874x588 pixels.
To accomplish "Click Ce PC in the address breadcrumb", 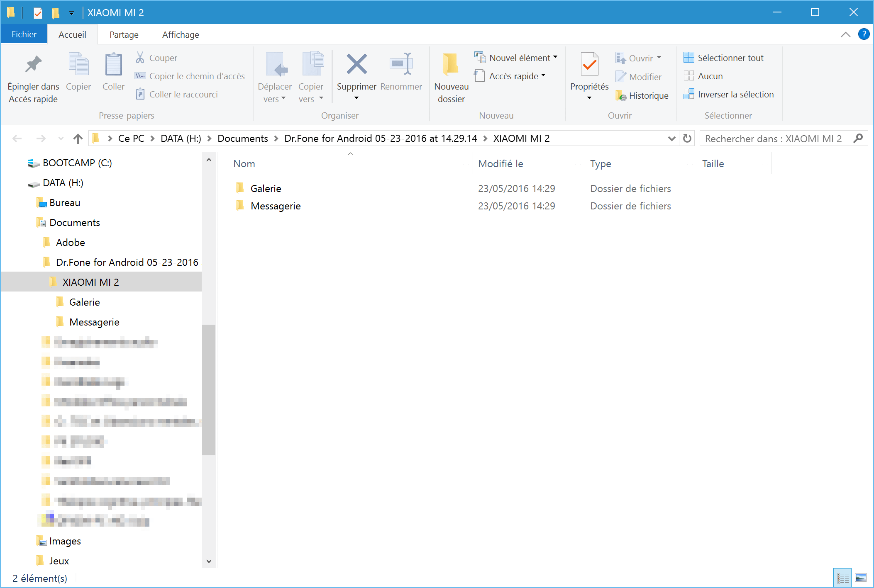I will pyautogui.click(x=131, y=138).
